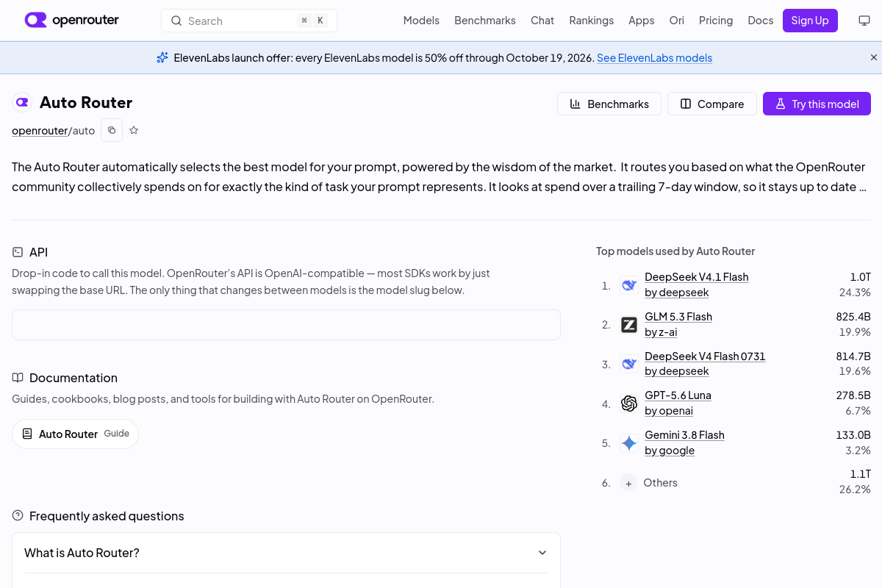The height and width of the screenshot is (588, 882).
Task: Open the Chat nav item
Action: (542, 21)
